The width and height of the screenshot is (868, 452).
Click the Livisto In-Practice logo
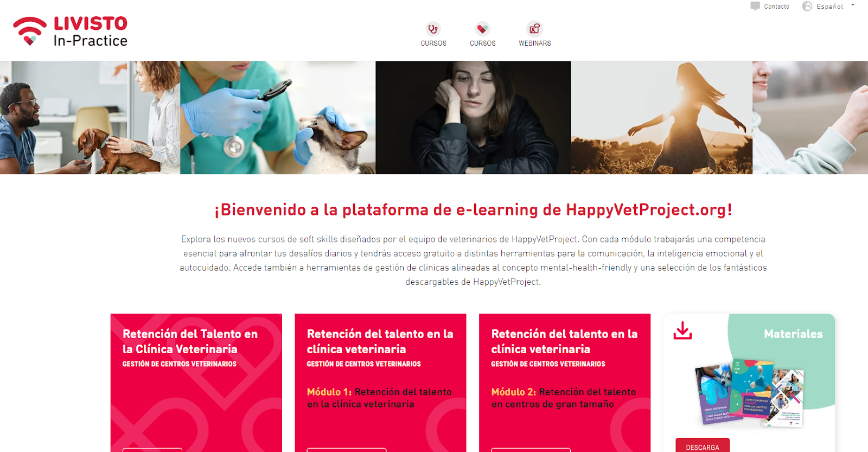71,31
